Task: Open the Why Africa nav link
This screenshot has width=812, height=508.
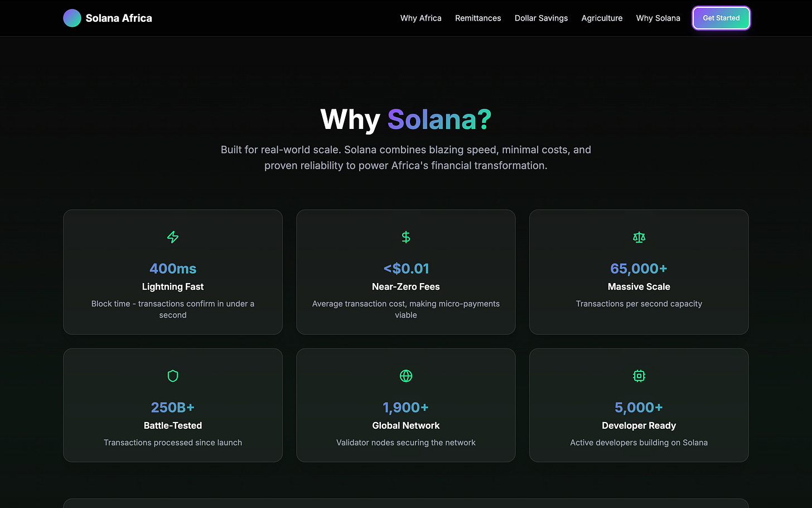Action: (420, 18)
